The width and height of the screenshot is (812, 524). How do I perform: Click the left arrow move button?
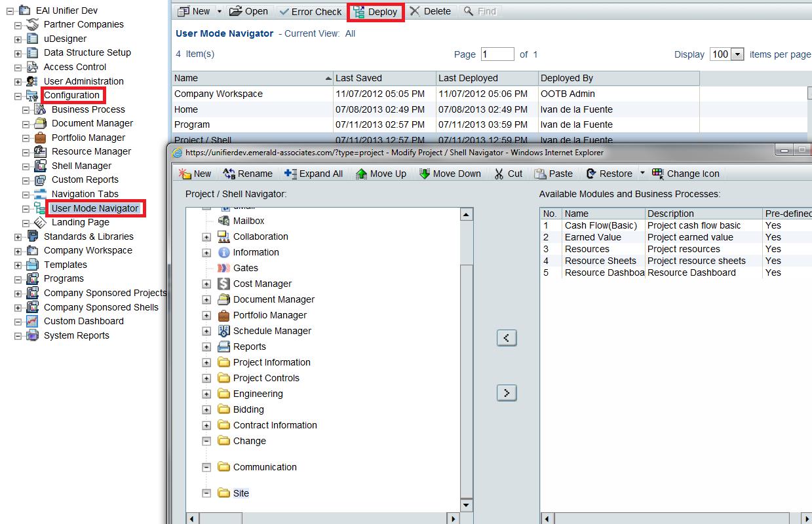pos(507,338)
